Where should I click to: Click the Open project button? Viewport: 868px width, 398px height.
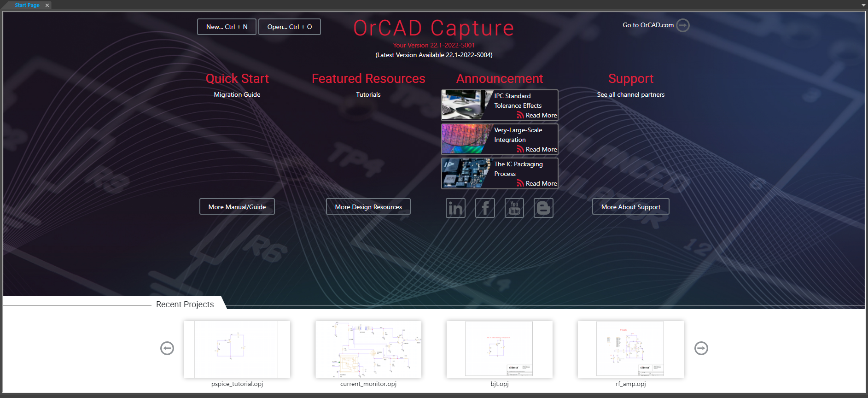point(289,27)
